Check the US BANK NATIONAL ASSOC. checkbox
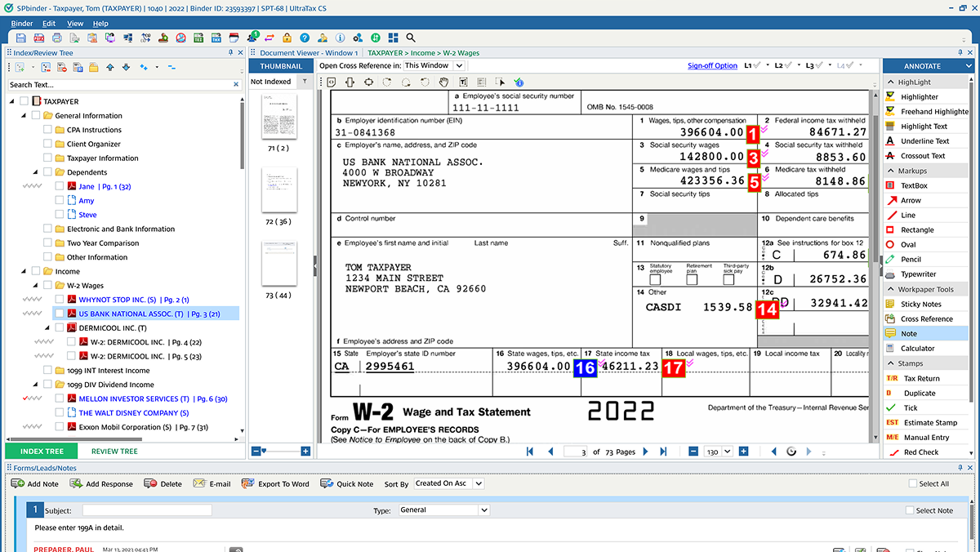The height and width of the screenshot is (552, 980). click(x=60, y=314)
